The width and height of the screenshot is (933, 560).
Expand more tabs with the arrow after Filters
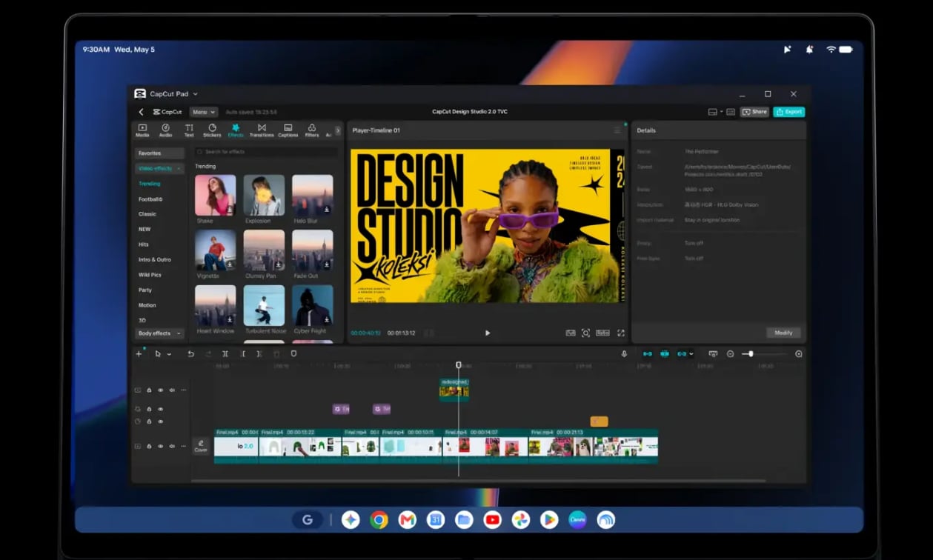[338, 130]
